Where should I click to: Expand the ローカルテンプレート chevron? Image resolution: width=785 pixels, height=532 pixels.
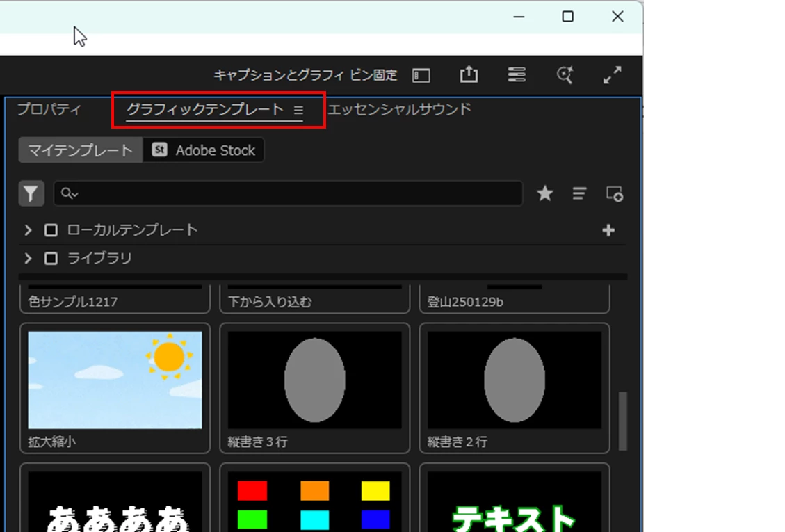click(28, 230)
